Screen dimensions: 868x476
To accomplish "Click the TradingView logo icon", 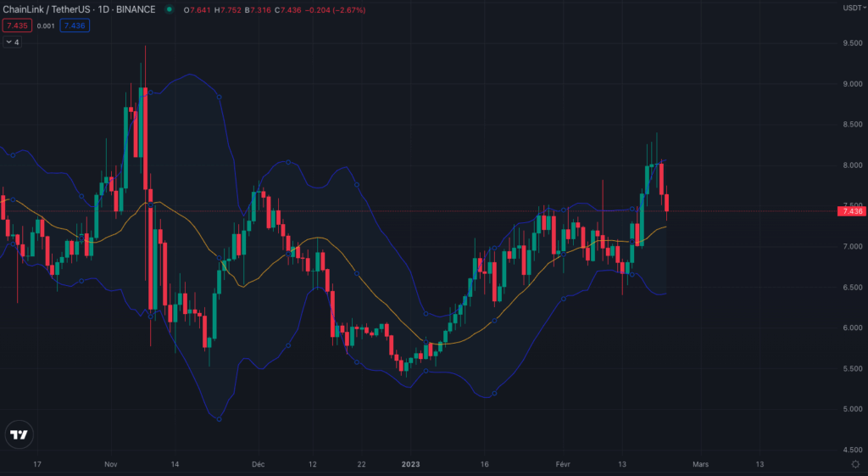I will coord(19,434).
